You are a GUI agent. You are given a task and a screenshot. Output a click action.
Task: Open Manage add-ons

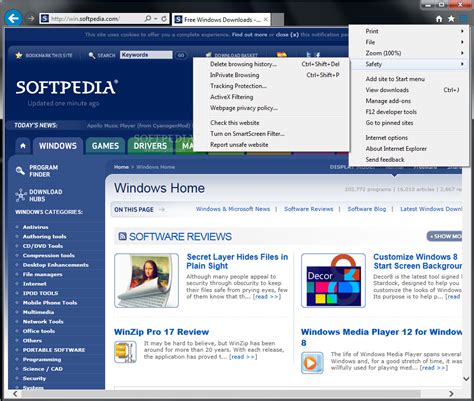click(x=409, y=101)
